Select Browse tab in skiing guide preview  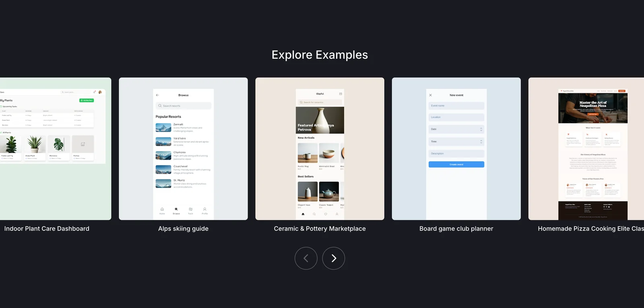click(176, 209)
